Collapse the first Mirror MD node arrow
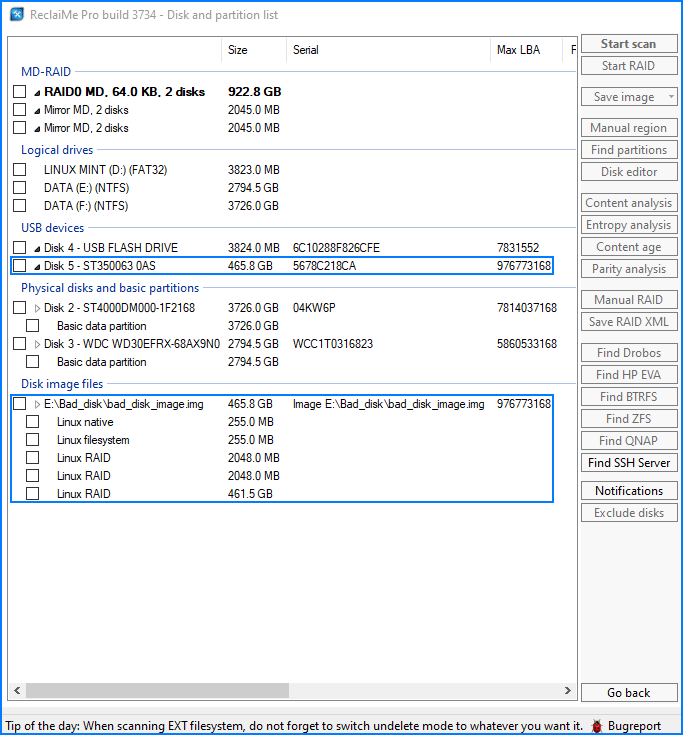 click(x=37, y=111)
